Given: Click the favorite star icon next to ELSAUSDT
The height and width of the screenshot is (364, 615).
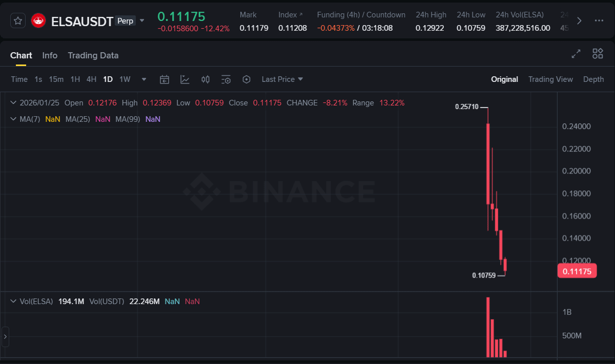Looking at the screenshot, I should (x=18, y=20).
